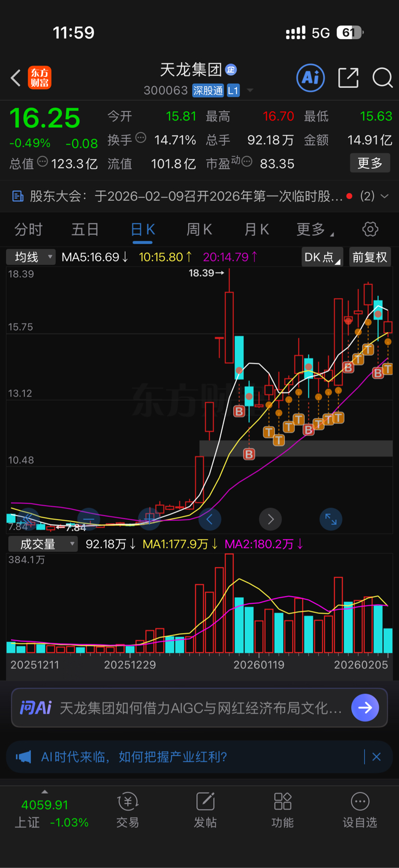Tap the 最低 15.63 value
Screen dimensions: 399x868
376,116
